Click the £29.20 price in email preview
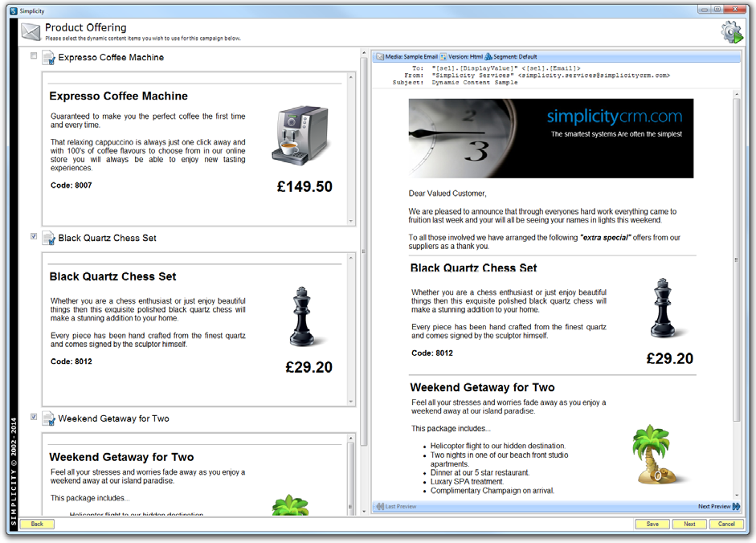 point(669,358)
